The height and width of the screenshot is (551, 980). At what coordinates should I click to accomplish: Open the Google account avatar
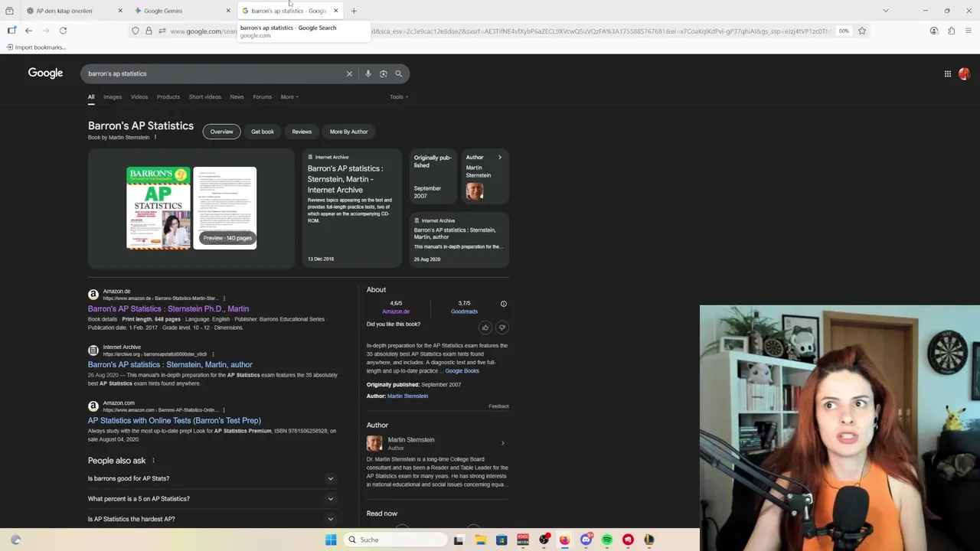pyautogui.click(x=964, y=74)
